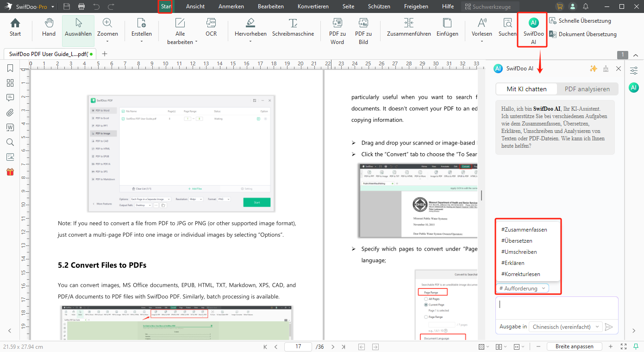Image resolution: width=644 pixels, height=352 pixels.
Task: Select the Schreibmaschine typewriter tool
Action: (293, 28)
